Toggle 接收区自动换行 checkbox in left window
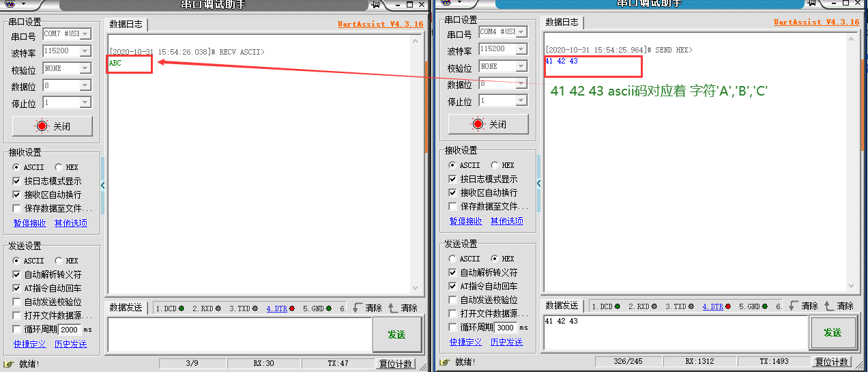Viewport: 868px width, 372px height. (17, 195)
